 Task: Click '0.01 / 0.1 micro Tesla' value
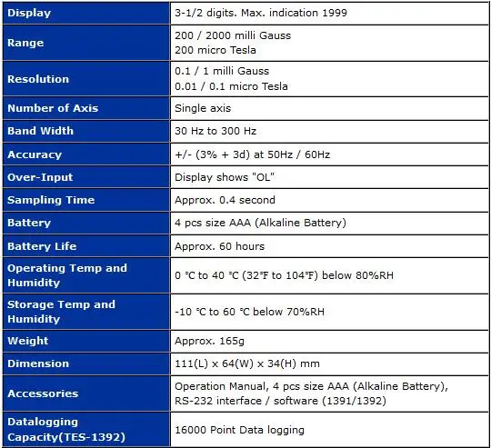tap(231, 86)
